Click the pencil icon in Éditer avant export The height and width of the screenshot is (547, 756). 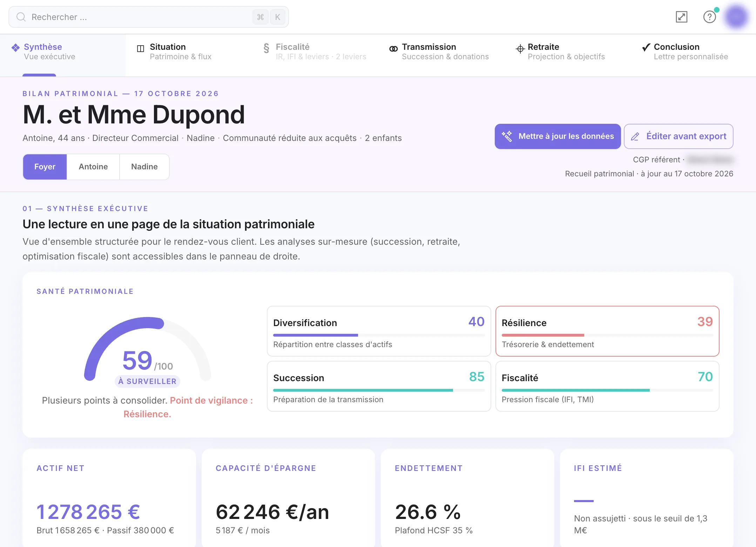coord(635,136)
